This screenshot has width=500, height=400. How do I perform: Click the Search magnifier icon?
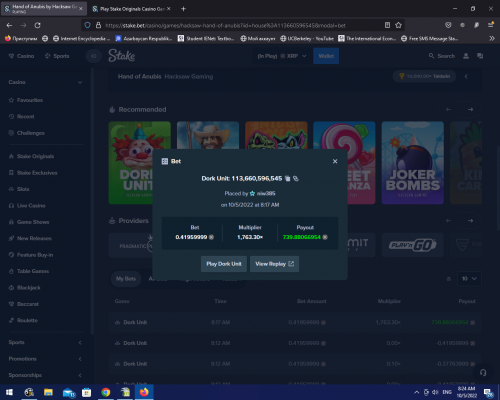tap(431, 56)
